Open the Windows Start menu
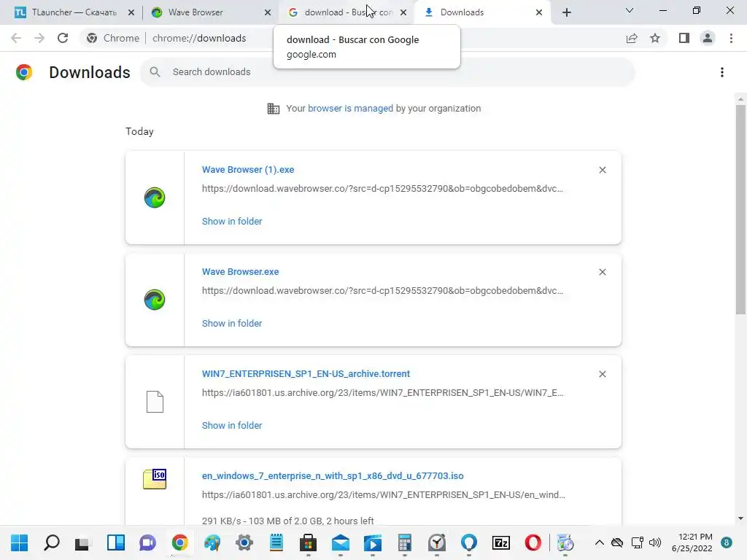The image size is (747, 560). (x=20, y=542)
